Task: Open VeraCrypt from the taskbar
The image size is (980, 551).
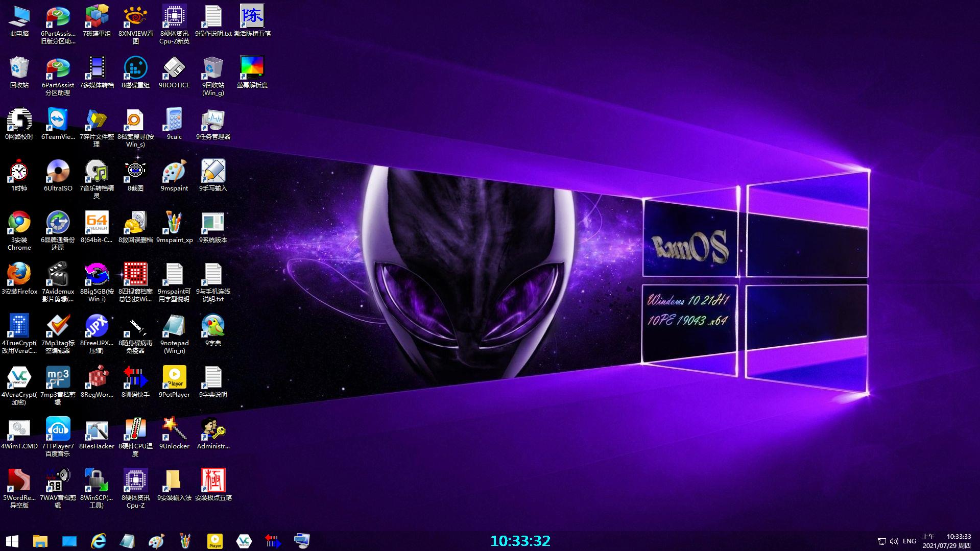Action: (x=244, y=541)
